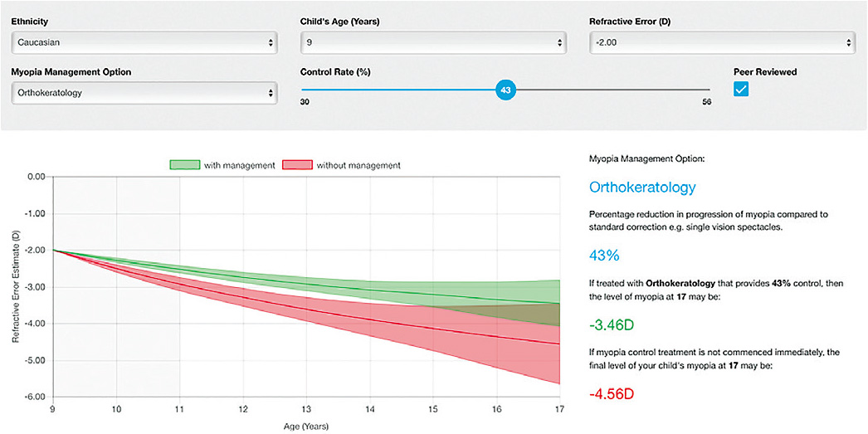Toggle the red legend color box
This screenshot has width=868, height=434.
coord(297,165)
